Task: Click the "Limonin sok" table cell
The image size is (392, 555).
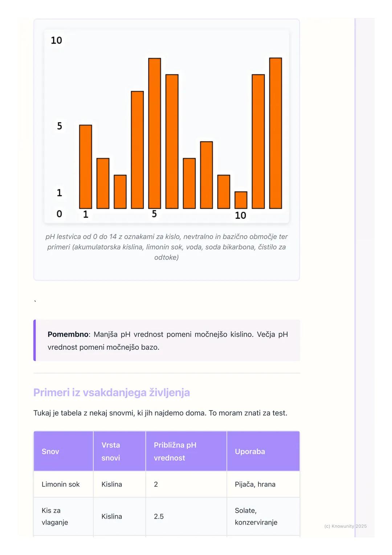Action: [61, 484]
